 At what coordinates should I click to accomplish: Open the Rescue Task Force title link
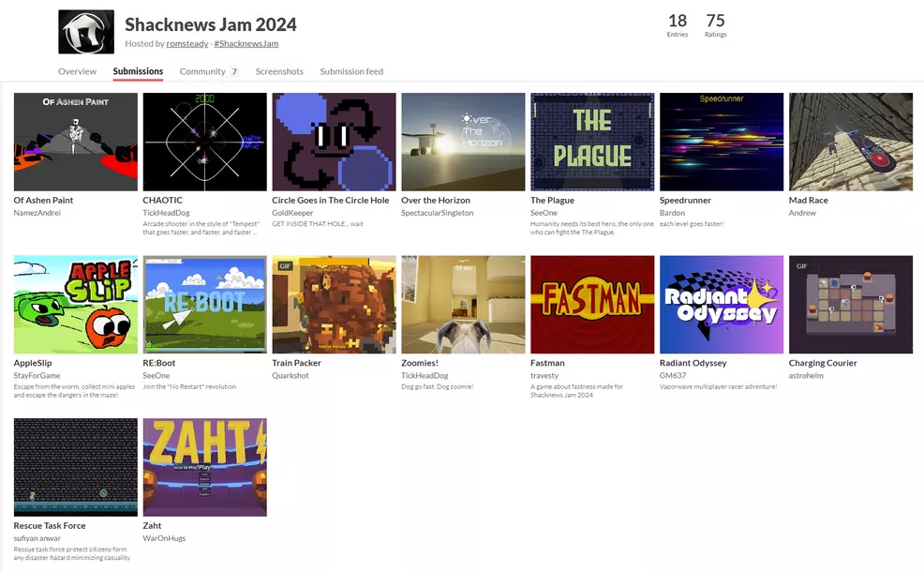[50, 526]
